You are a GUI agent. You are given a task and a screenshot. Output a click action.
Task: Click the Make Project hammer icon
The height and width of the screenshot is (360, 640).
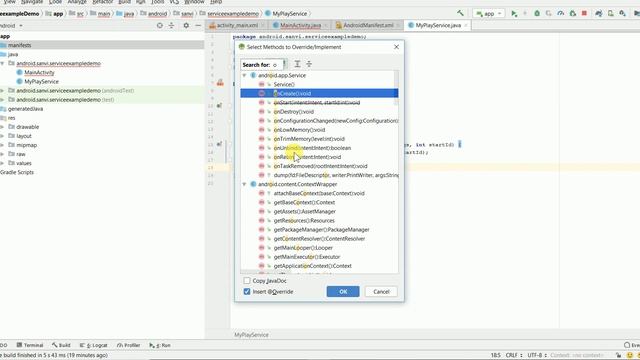pyautogui.click(x=460, y=13)
